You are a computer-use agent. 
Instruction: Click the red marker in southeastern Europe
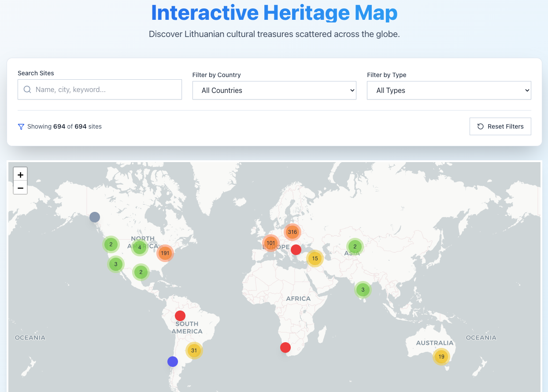pos(296,250)
